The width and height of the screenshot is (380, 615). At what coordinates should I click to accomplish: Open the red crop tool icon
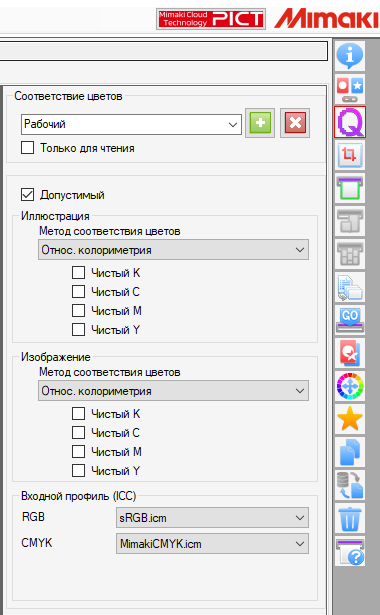pyautogui.click(x=350, y=155)
